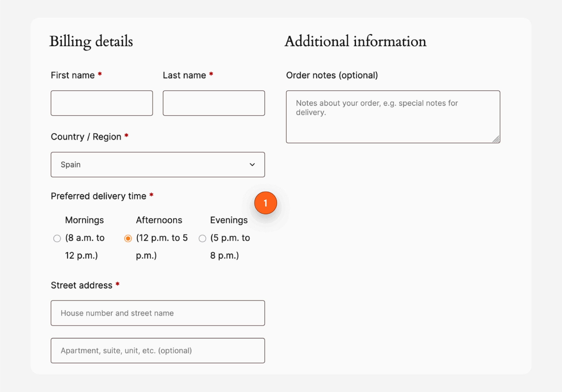This screenshot has width=562, height=392.
Task: Open the Country / Region dropdown
Action: 158,164
